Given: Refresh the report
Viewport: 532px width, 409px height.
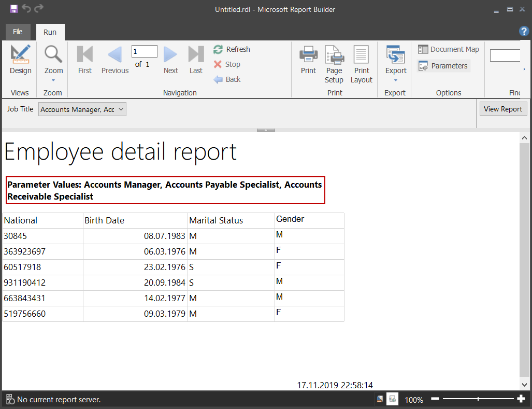Looking at the screenshot, I should 232,49.
